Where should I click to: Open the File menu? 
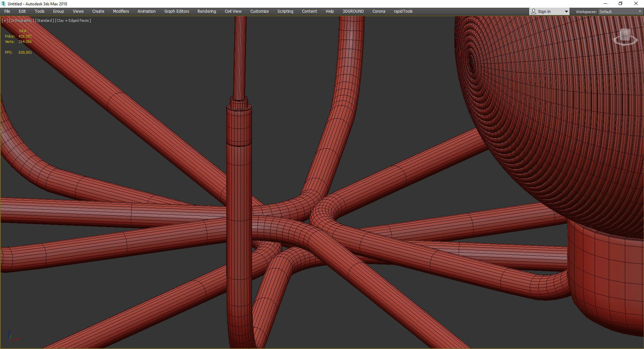7,11
